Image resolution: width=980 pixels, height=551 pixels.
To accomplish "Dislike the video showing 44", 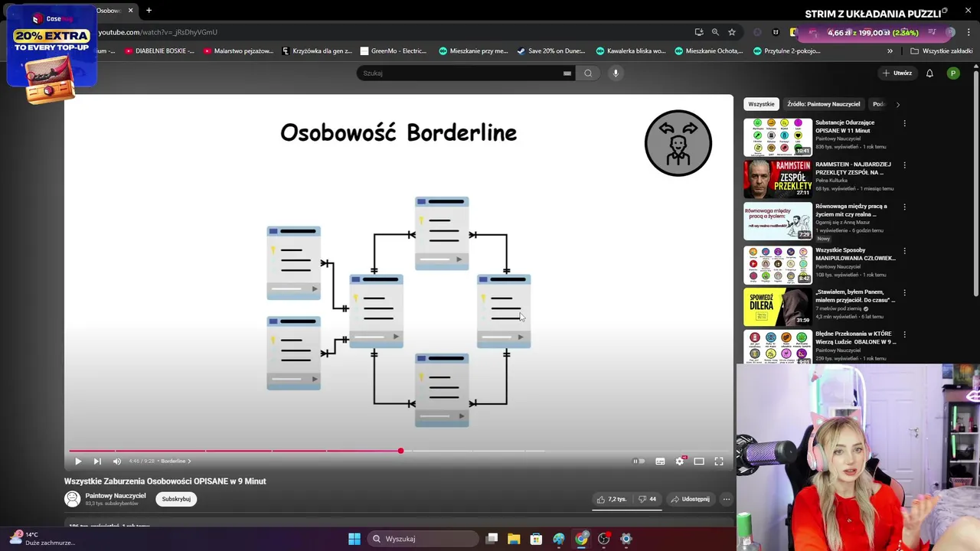I will point(647,499).
